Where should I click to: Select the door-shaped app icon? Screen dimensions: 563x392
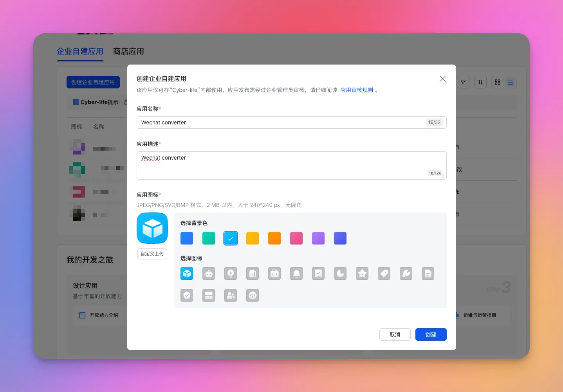click(x=253, y=273)
